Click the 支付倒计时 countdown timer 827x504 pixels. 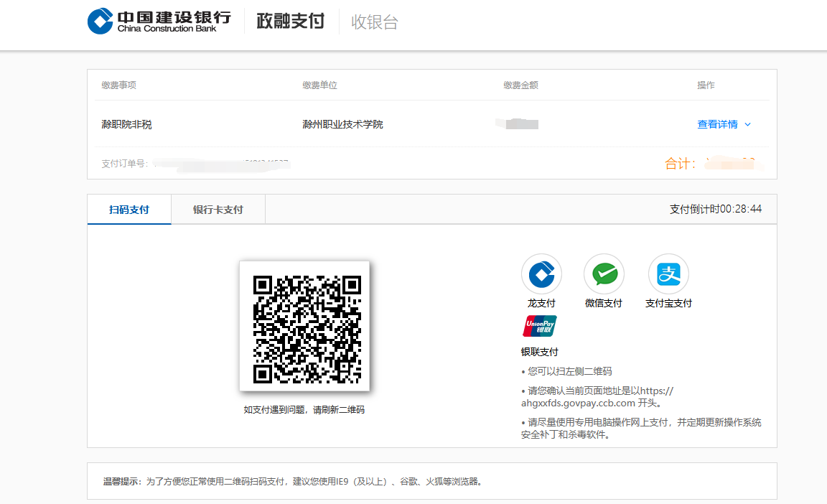click(715, 209)
